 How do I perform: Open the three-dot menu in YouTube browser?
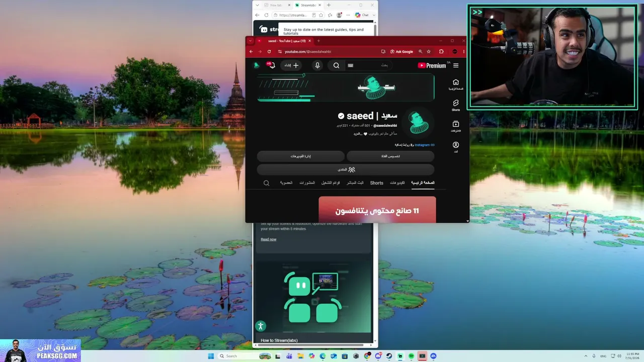[x=463, y=51]
